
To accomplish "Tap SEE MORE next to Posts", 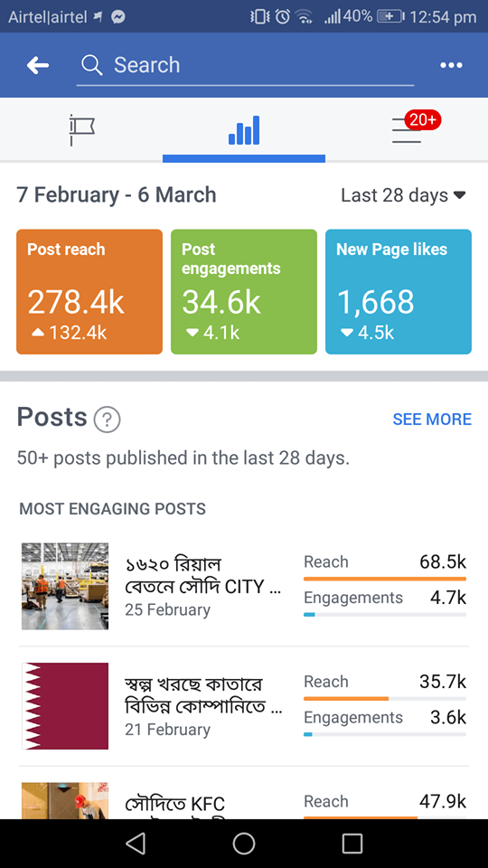I will click(432, 420).
